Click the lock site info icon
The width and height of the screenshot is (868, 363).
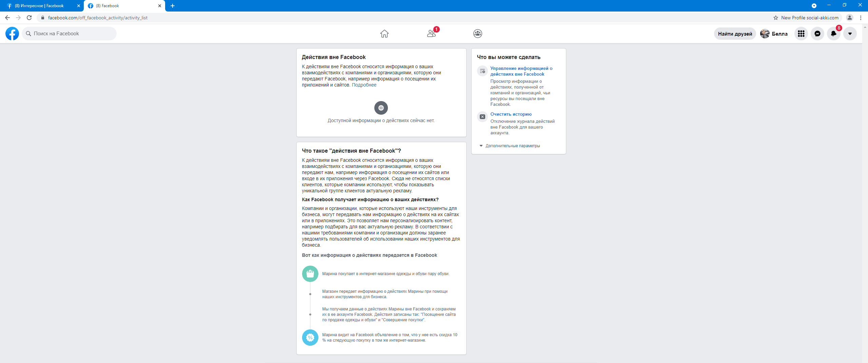(x=43, y=18)
